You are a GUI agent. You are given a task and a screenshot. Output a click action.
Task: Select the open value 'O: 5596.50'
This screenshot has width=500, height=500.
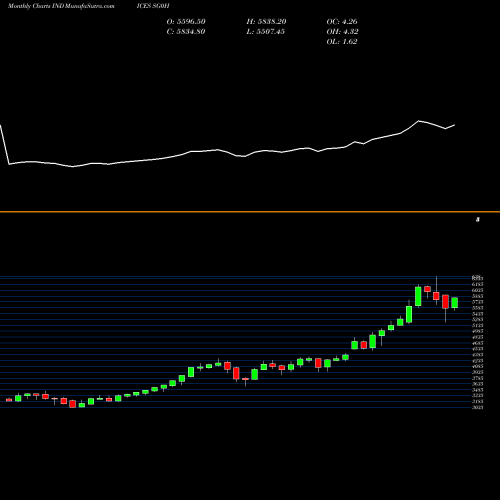[186, 22]
